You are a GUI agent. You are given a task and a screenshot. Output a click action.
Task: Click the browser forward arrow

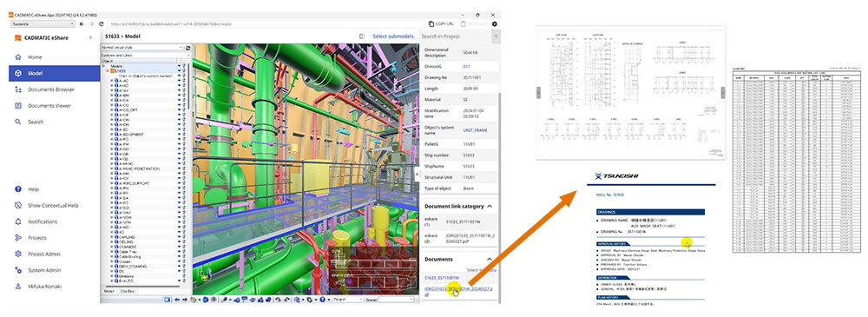[x=91, y=23]
